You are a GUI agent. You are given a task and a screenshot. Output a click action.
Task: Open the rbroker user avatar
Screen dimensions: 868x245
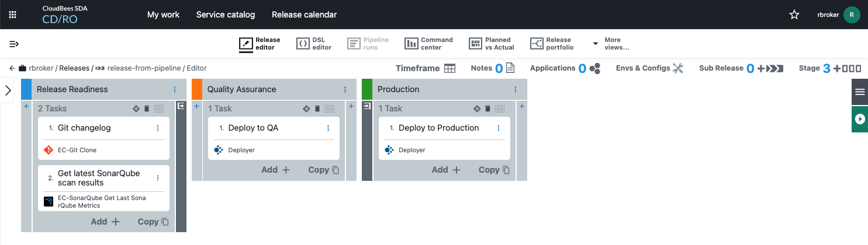[852, 15]
